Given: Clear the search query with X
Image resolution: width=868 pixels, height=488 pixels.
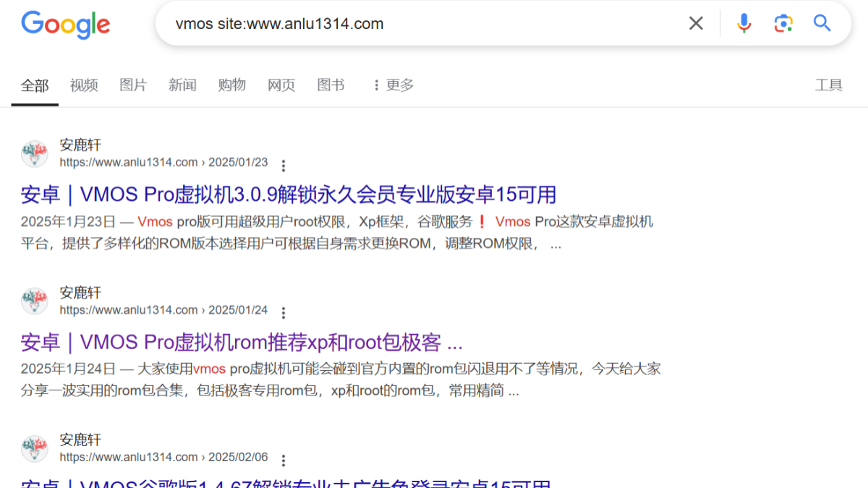Looking at the screenshot, I should click(696, 24).
